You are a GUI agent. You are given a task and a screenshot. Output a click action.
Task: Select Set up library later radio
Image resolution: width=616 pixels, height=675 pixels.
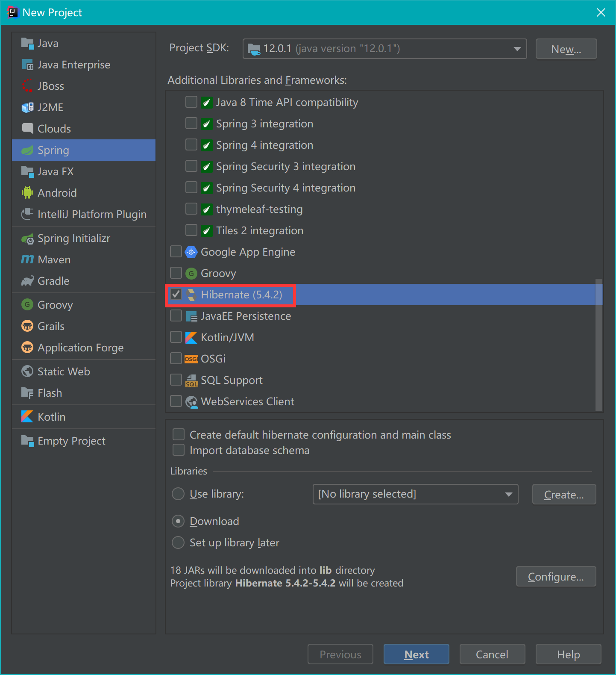tap(178, 542)
